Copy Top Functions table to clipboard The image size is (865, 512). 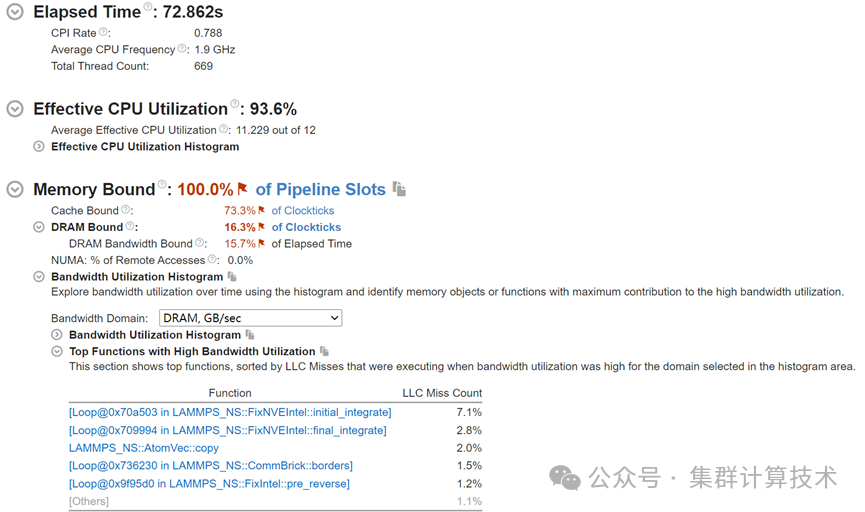(324, 352)
